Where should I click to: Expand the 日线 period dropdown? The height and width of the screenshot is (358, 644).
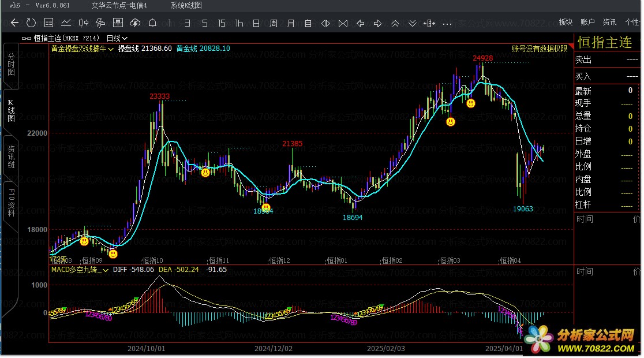click(x=117, y=38)
